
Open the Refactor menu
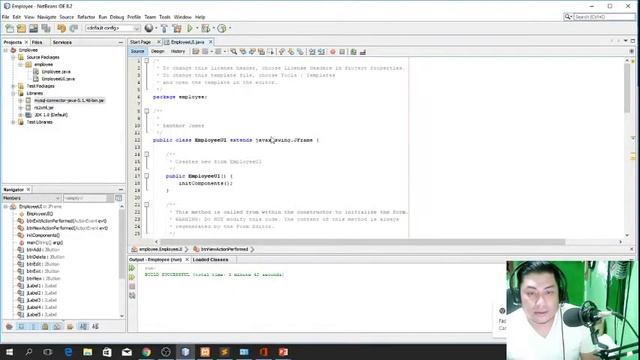pos(86,17)
